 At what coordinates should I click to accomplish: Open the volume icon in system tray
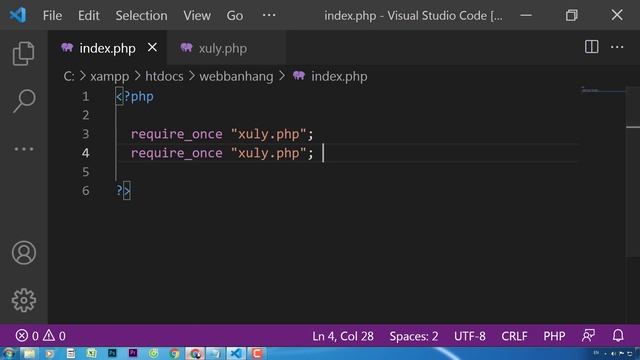[x=613, y=353]
